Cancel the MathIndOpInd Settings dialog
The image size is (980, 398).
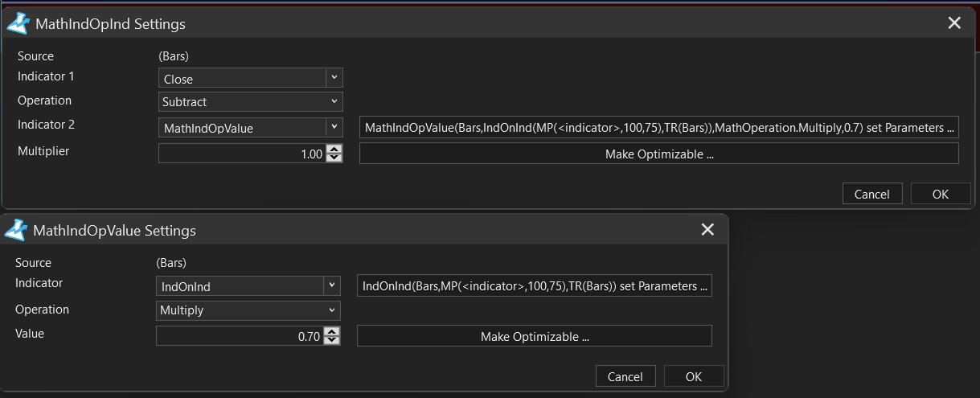(872, 194)
